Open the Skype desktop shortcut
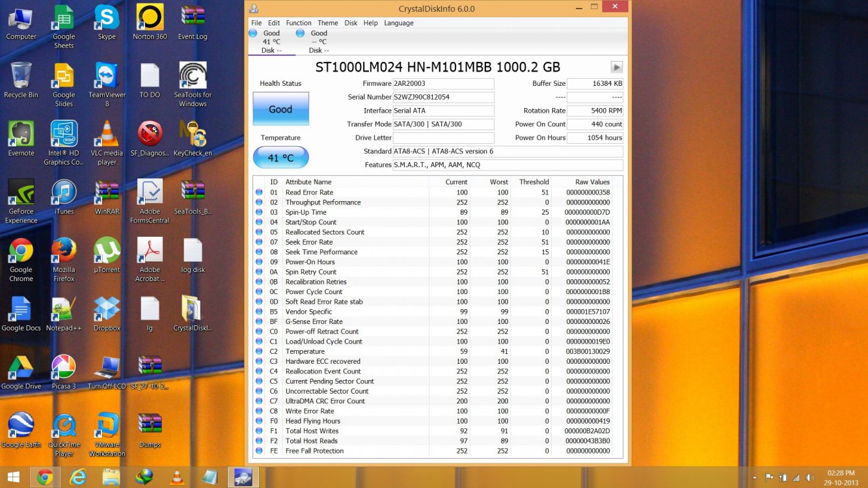 point(107,22)
